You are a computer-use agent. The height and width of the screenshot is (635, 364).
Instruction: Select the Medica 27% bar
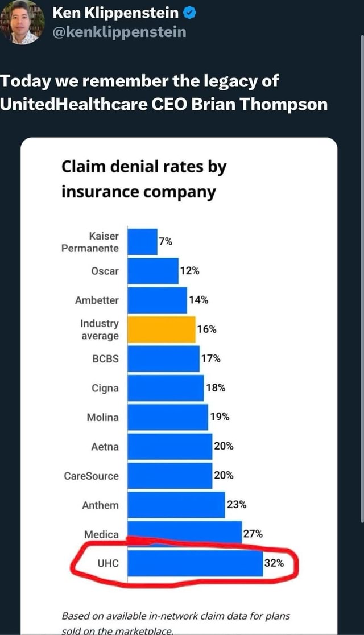click(x=185, y=532)
